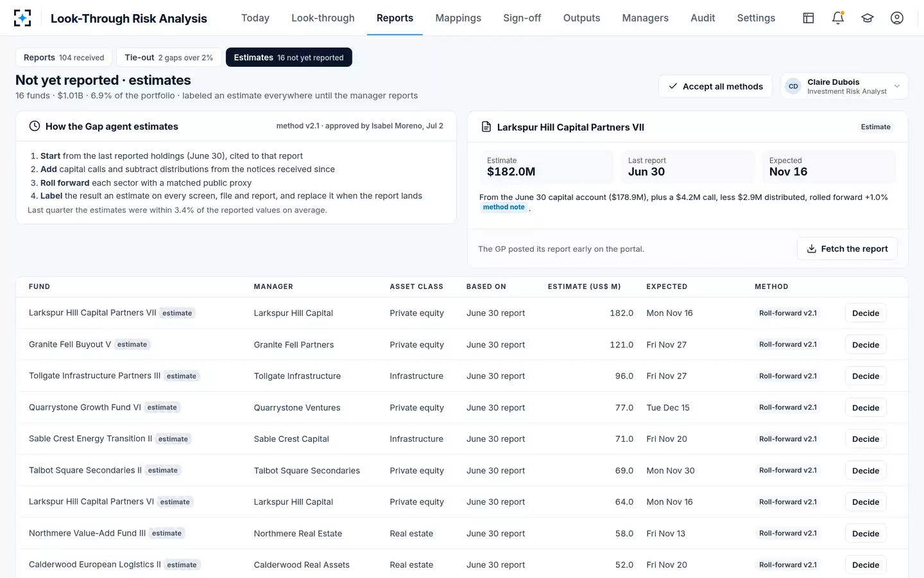Click Decide for Tollgate Infrastructure Partners III
This screenshot has width=924, height=578.
click(866, 376)
